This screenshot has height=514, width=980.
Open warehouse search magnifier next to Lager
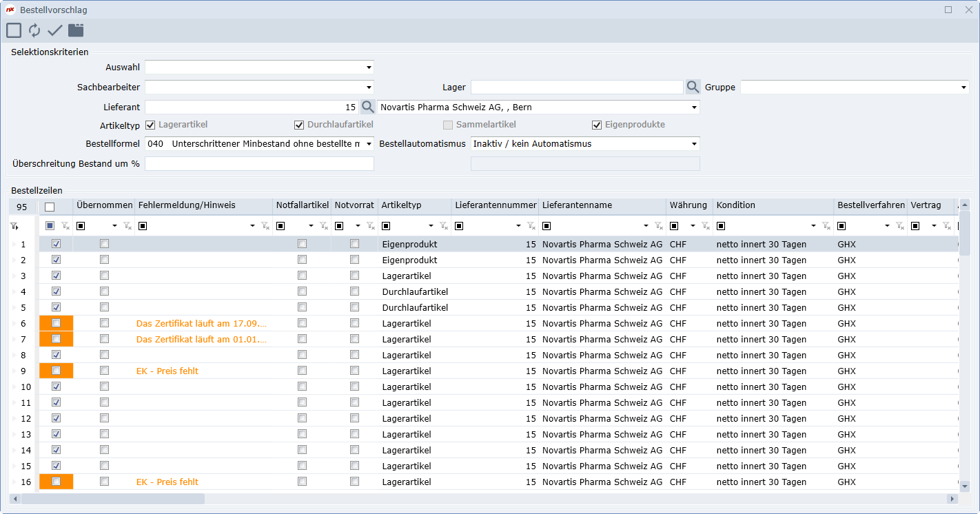click(693, 88)
